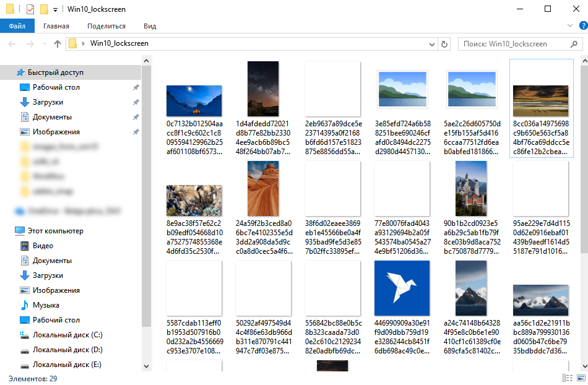588x385 pixels.
Task: Expand the ribbon with the chevron
Action: [570, 26]
